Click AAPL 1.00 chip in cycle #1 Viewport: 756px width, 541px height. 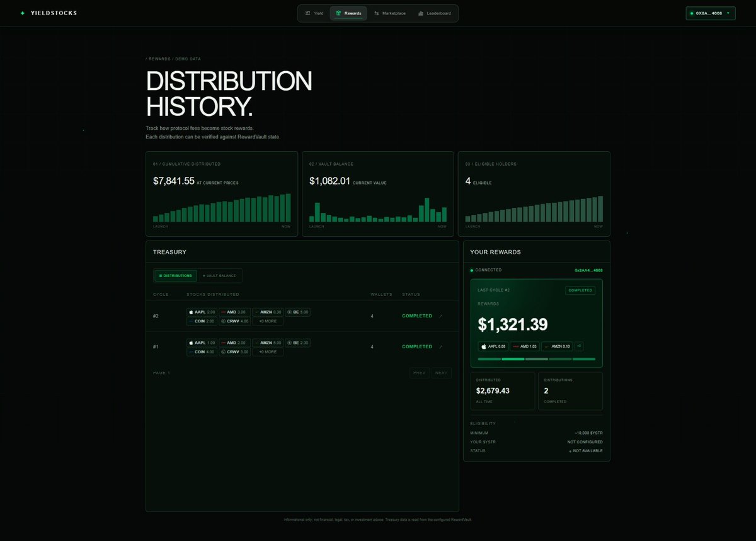(x=202, y=343)
